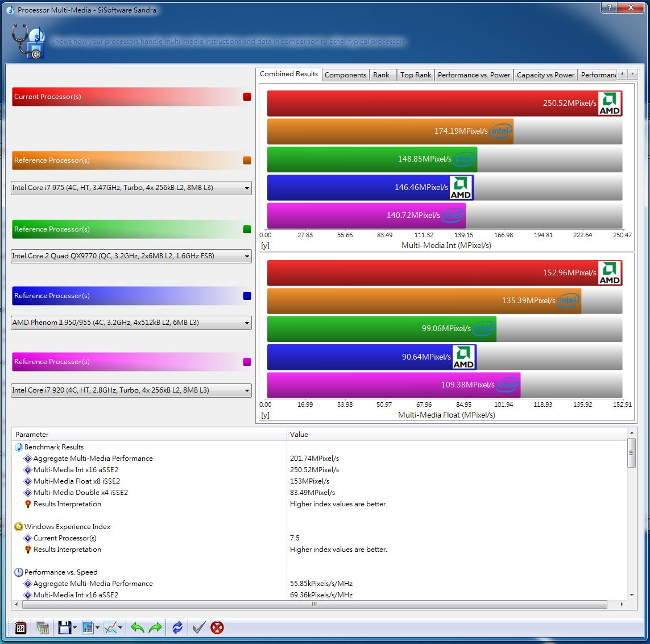
Task: Click the red Current Processor color swatch
Action: (x=247, y=97)
